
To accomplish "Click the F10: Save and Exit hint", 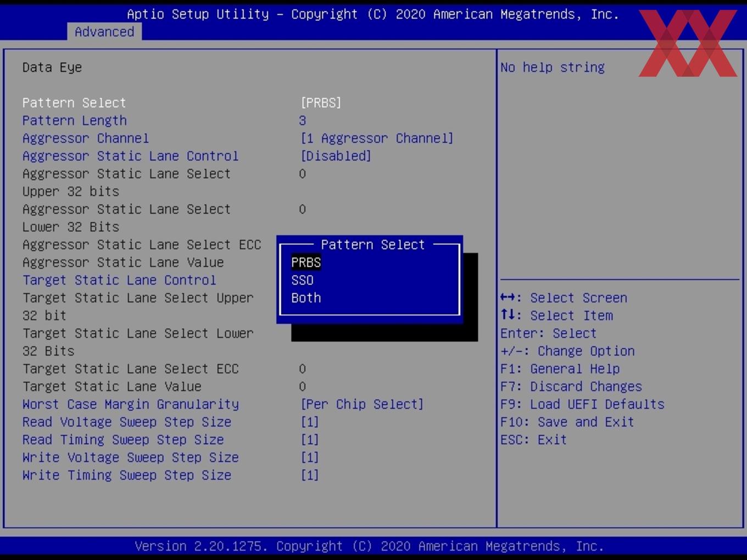I will (567, 422).
